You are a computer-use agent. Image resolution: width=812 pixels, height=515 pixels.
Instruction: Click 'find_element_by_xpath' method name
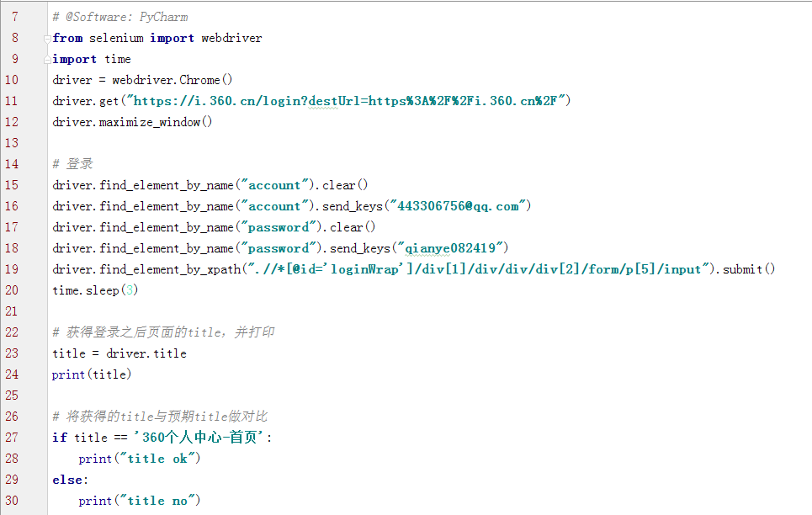pos(170,269)
